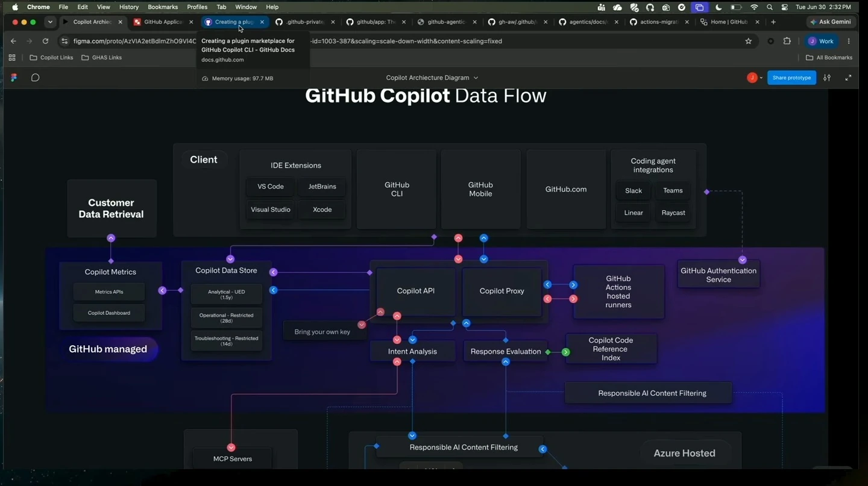Expand the tab search chevron dropdown
This screenshot has width=868, height=486.
pos(50,22)
